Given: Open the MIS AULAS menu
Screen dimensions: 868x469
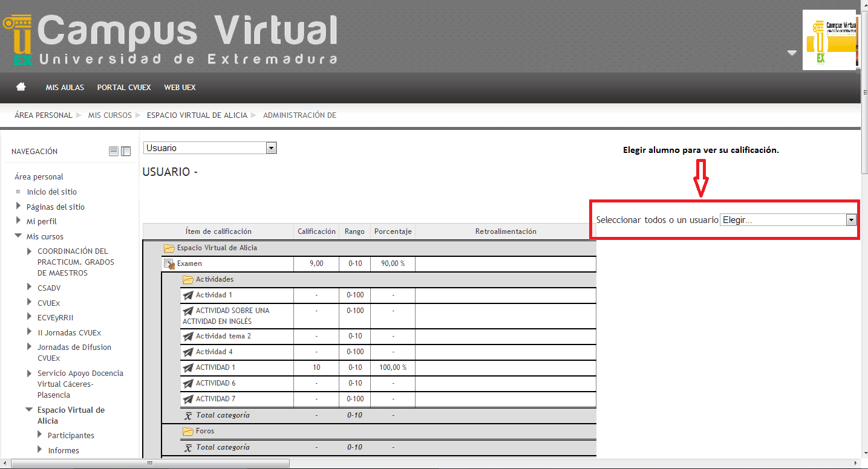Looking at the screenshot, I should (65, 88).
